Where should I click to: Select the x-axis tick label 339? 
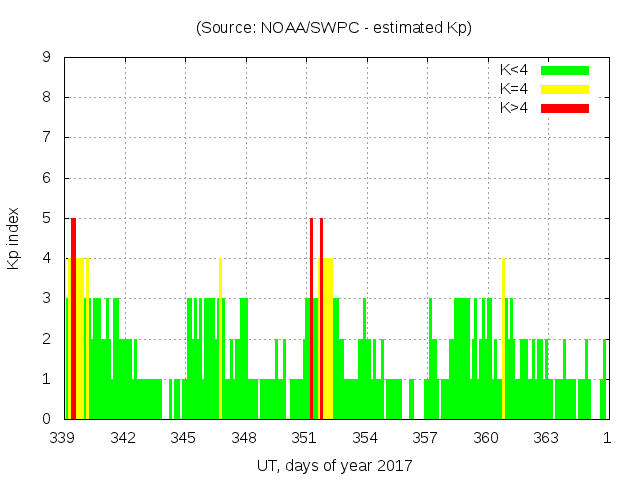[64, 438]
